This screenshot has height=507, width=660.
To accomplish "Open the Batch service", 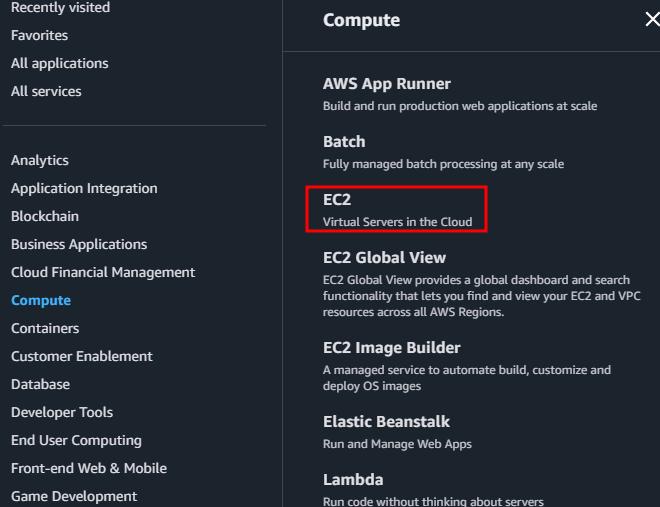I will [344, 142].
